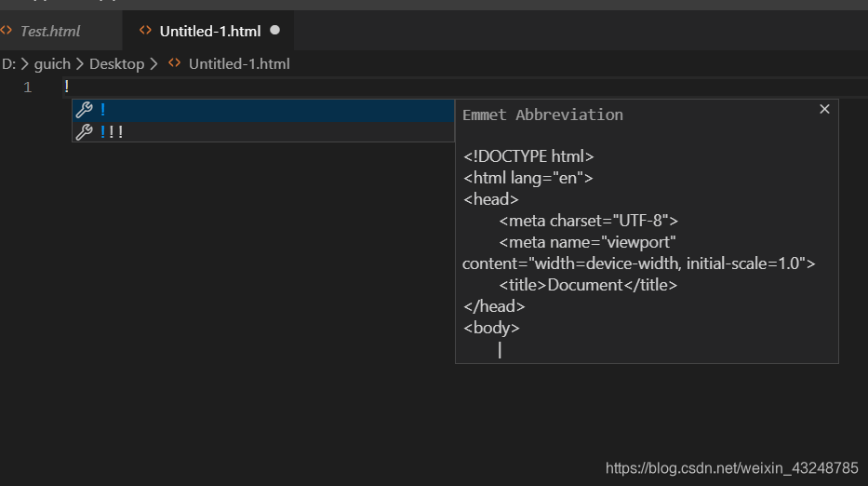Click the '<title>Document</title>' preview line
868x486 pixels.
[x=588, y=286]
